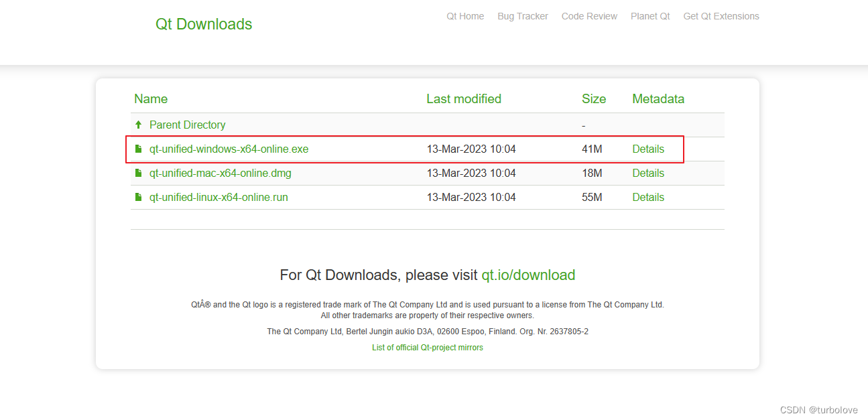Click the Parent Directory up-arrow icon
Image resolution: width=868 pixels, height=420 pixels.
point(138,125)
